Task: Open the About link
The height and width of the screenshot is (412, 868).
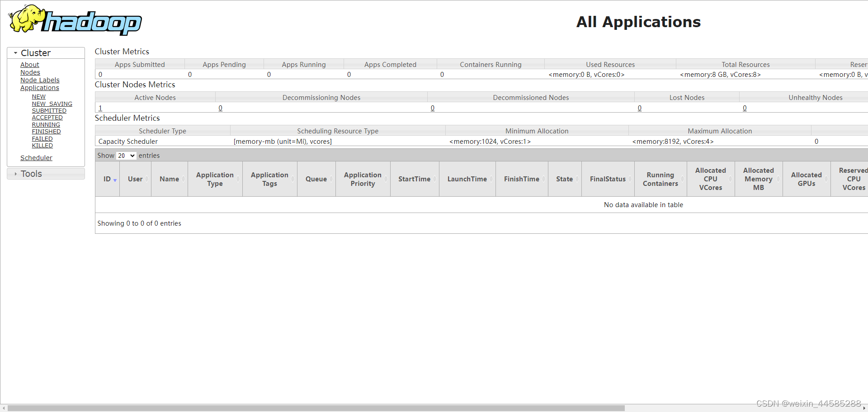Action: click(x=29, y=65)
